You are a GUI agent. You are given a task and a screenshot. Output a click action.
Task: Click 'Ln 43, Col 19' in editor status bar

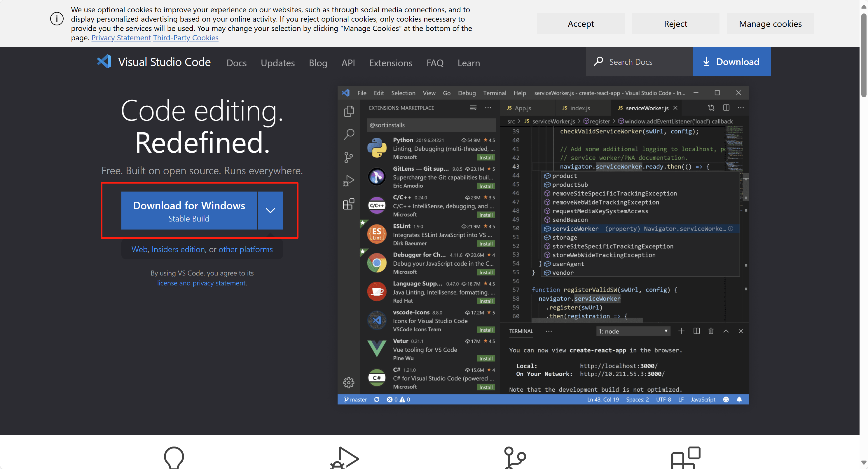(603, 400)
